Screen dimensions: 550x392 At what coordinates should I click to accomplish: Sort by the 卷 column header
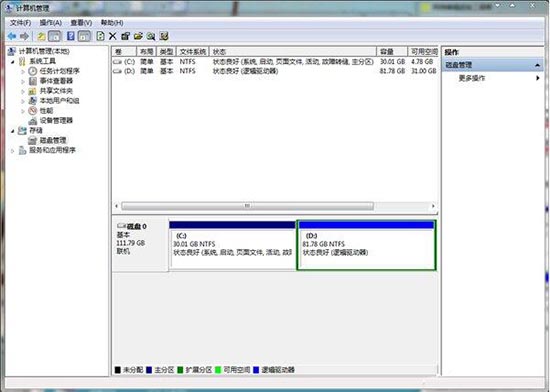[x=124, y=52]
